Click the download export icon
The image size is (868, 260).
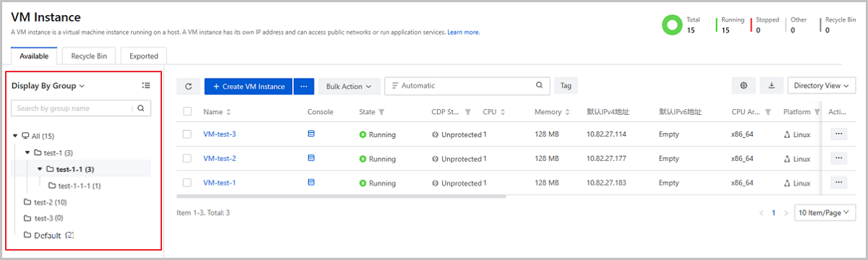[x=771, y=86]
